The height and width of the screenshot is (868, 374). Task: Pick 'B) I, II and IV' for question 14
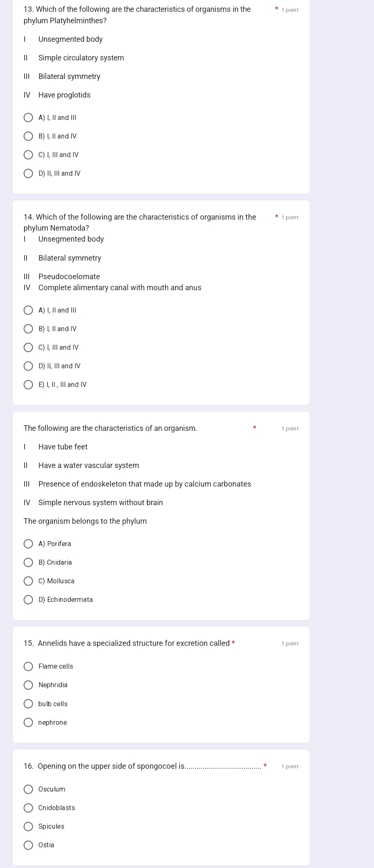coord(28,329)
